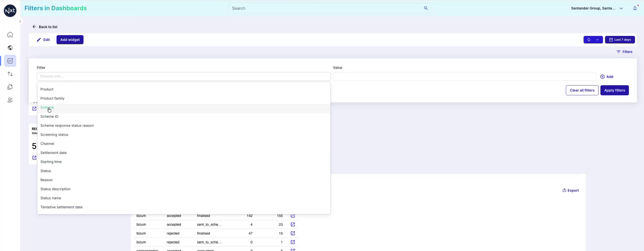
Task: Click value 47 in bizum rejected row
Action: click(251, 233)
